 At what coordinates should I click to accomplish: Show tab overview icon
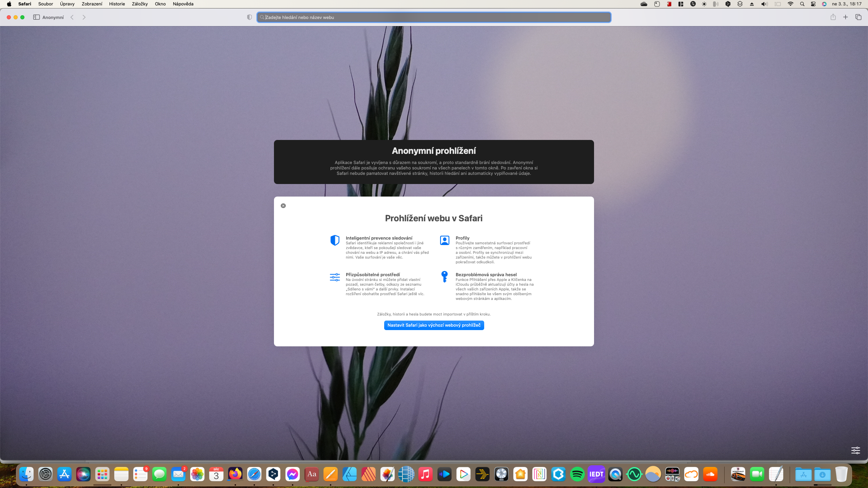pos(859,17)
